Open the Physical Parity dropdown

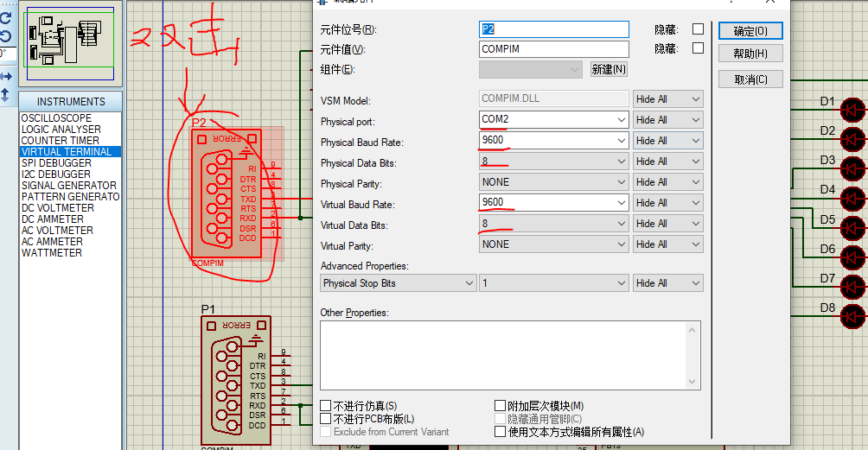click(553, 182)
